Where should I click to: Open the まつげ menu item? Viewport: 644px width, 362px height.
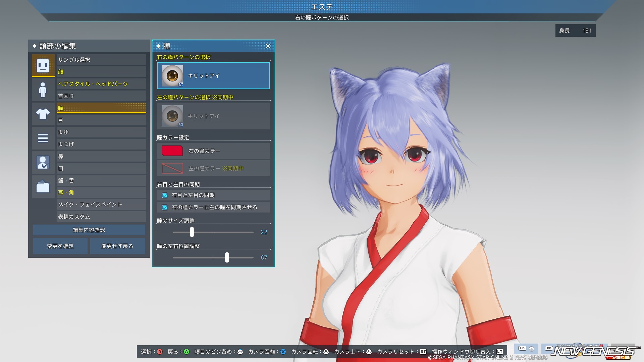[101, 144]
